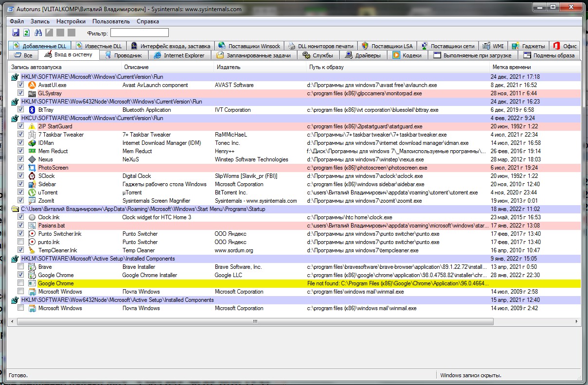Click the Startup folder icon in the list
The width and height of the screenshot is (588, 385).
15,209
